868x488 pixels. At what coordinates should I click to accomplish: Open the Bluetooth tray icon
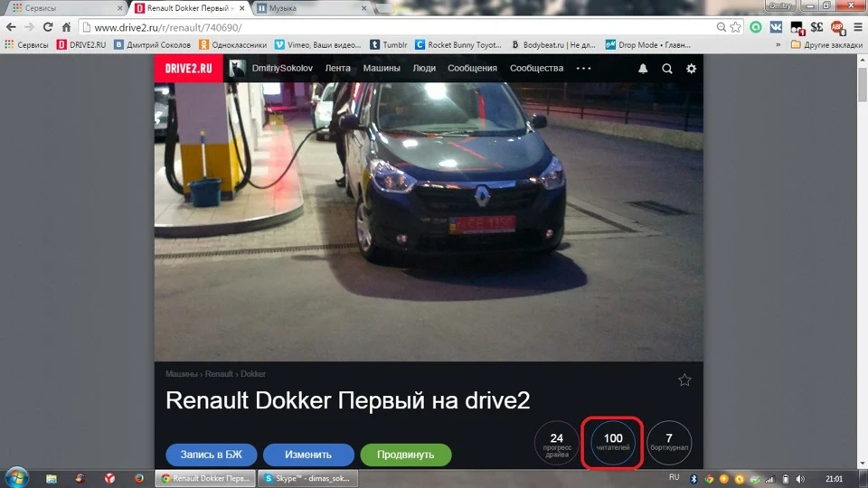coord(693,479)
